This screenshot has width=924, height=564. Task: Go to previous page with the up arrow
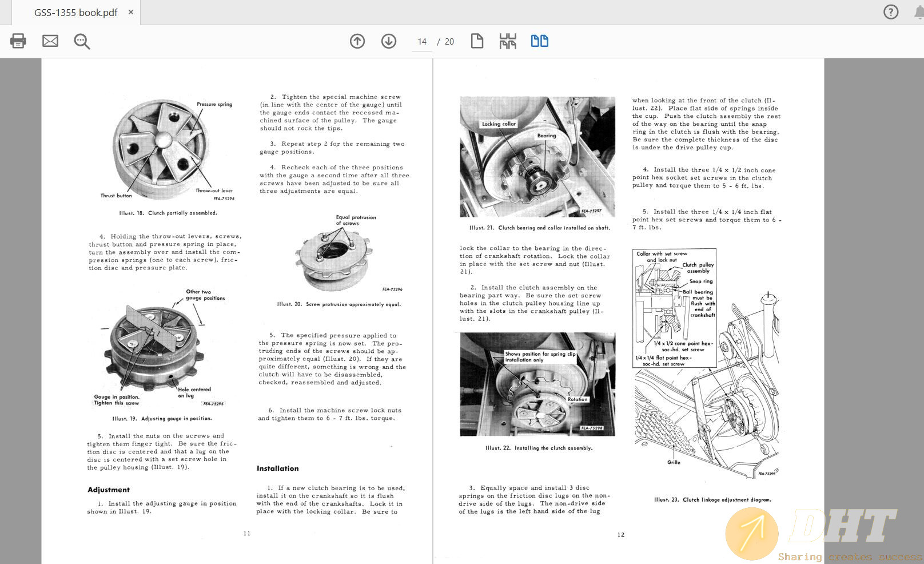pyautogui.click(x=357, y=41)
